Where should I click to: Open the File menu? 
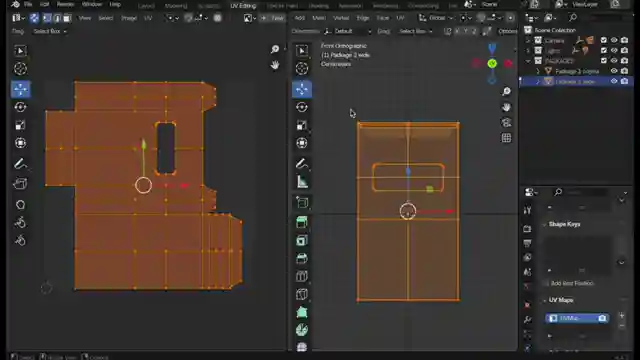click(x=28, y=4)
